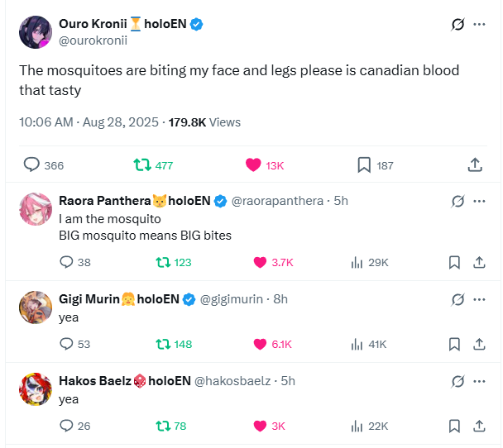Screen dimensions: 503x448
Task: Open more options on Raora Panthera's reply
Action: click(479, 201)
